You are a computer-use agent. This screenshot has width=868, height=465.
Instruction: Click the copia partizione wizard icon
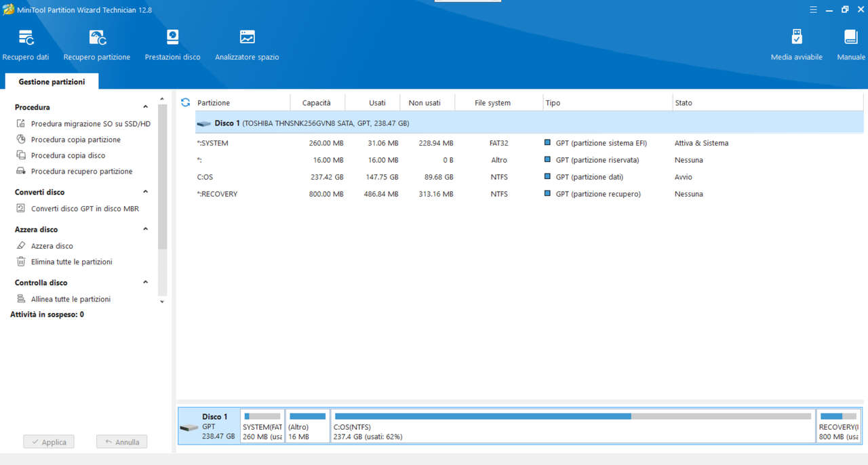(x=21, y=139)
